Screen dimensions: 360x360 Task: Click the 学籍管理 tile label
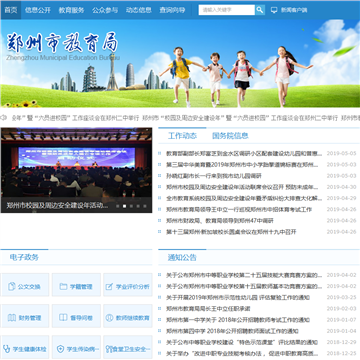click(81, 287)
